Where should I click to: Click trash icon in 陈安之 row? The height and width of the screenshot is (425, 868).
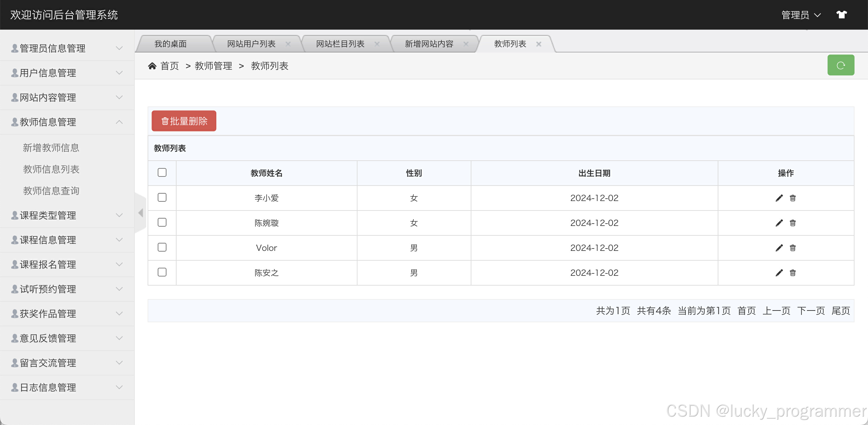[x=793, y=273]
